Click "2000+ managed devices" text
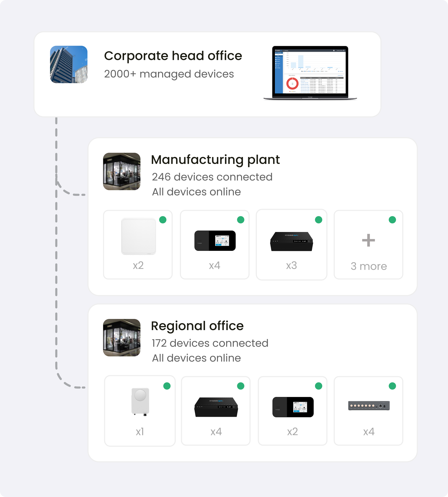Screen dimensions: 448x497 169,74
